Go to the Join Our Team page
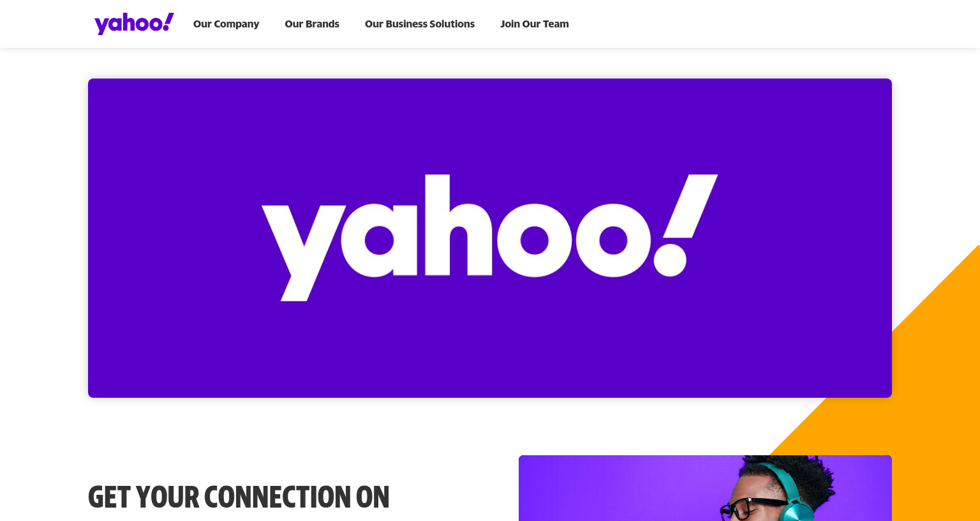The width and height of the screenshot is (980, 521). pyautogui.click(x=534, y=24)
